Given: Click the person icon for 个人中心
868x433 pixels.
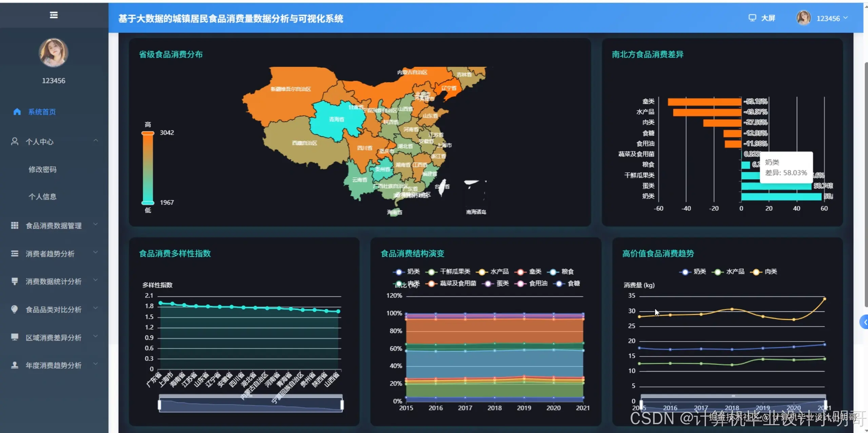Looking at the screenshot, I should 15,142.
